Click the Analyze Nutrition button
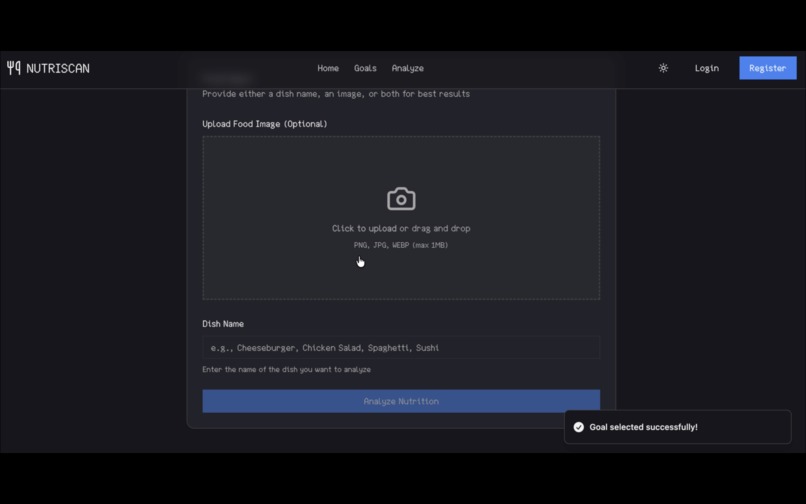This screenshot has width=806, height=504. click(401, 401)
